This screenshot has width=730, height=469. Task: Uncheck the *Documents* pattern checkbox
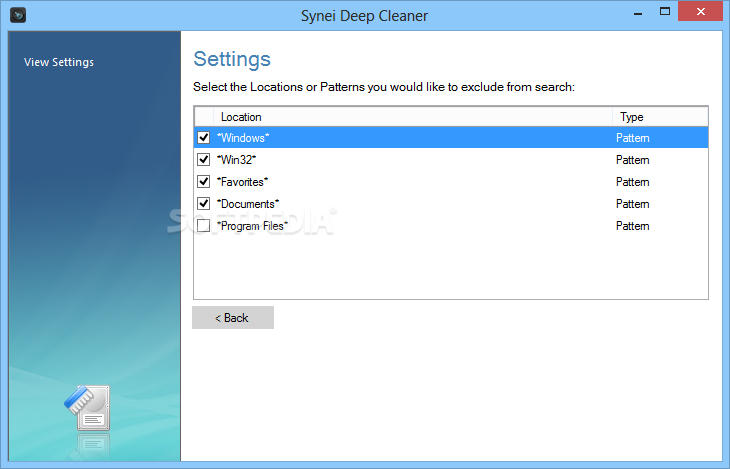[x=203, y=204]
